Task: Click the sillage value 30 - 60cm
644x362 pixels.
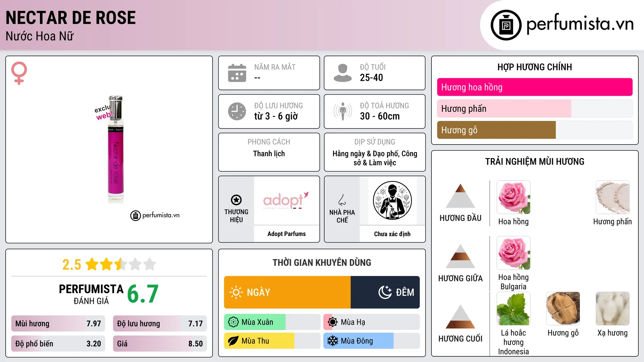Action: 380,116
